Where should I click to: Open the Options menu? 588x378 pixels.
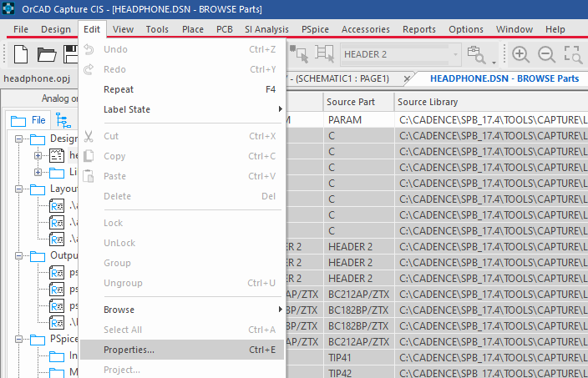pos(466,29)
